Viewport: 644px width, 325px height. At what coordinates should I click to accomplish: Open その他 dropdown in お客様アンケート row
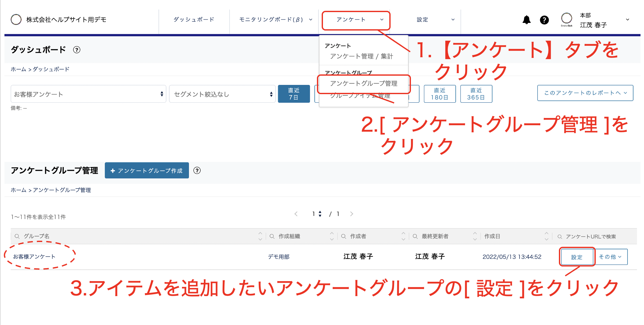coord(610,257)
